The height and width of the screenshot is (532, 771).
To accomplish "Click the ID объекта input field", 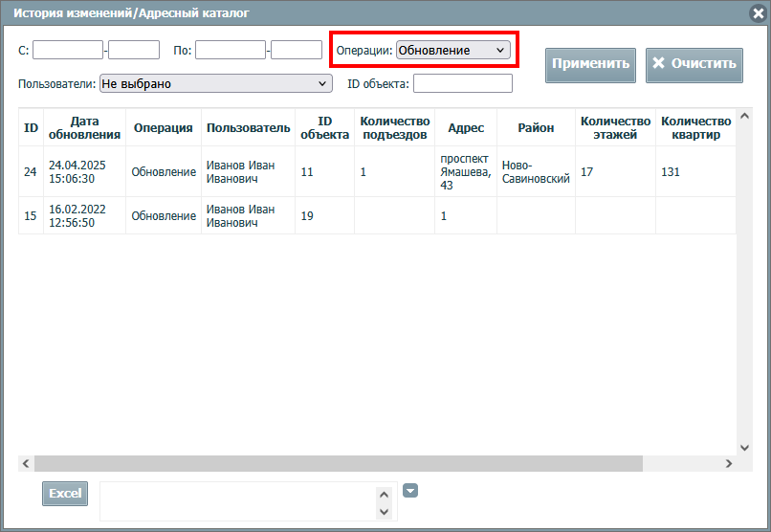I will tap(462, 84).
